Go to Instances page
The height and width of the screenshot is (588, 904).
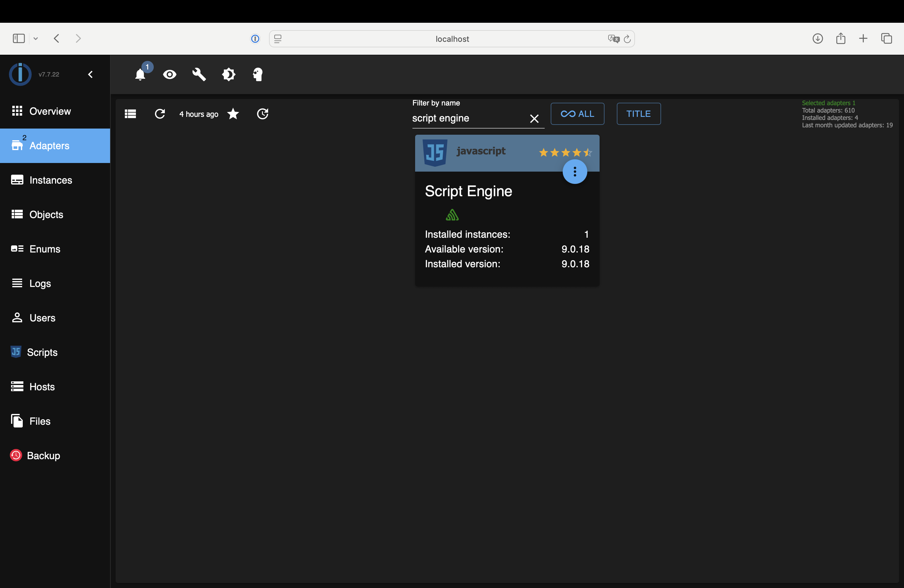55,180
